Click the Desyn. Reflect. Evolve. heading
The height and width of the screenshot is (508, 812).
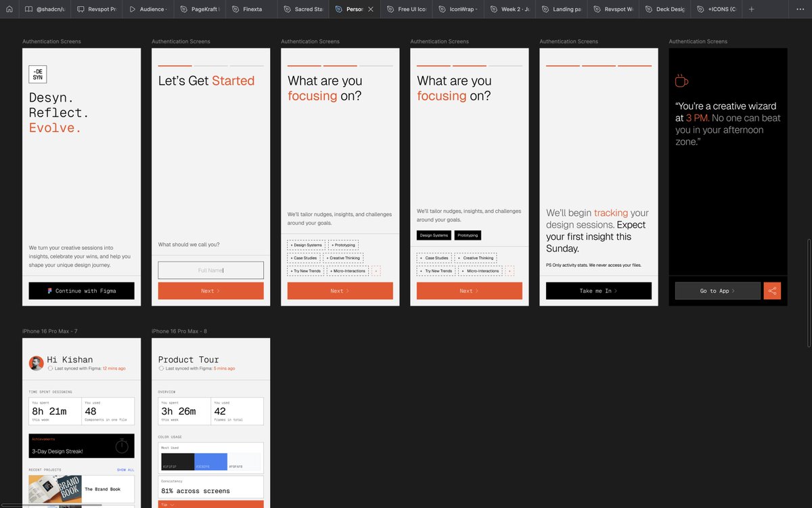(x=59, y=112)
